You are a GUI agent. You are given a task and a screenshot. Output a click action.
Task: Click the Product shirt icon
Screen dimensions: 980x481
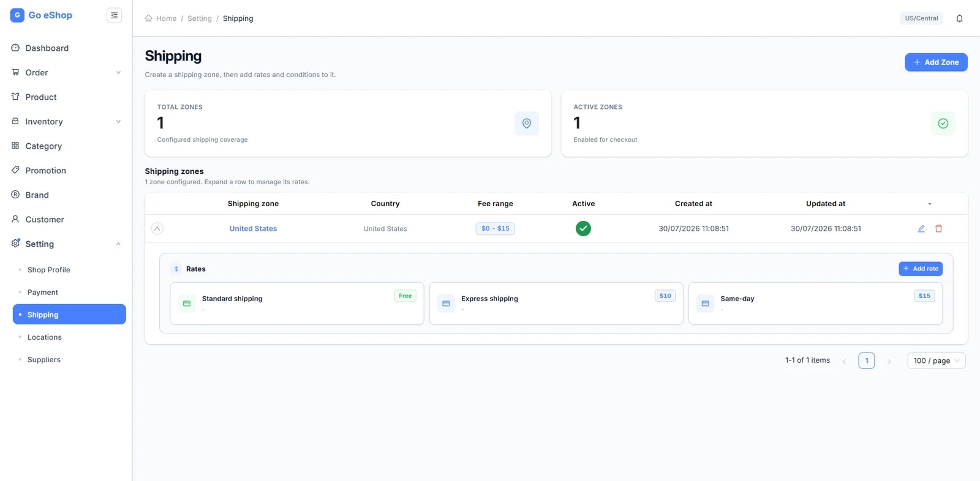pyautogui.click(x=15, y=97)
